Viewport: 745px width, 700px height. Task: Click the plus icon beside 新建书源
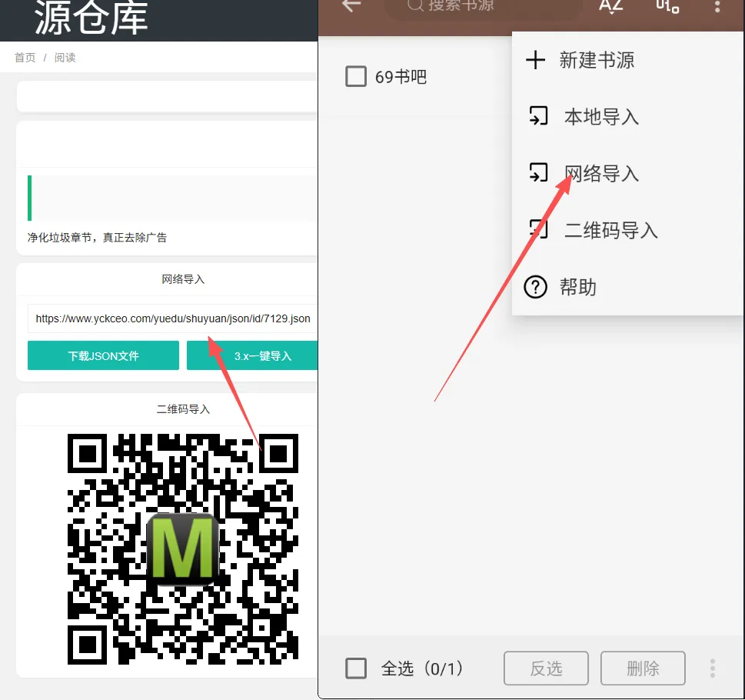pos(535,60)
